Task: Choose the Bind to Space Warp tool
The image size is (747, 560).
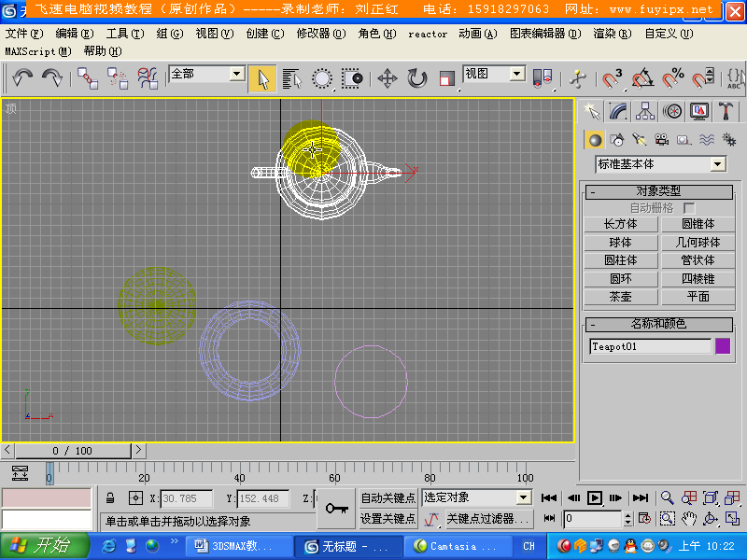Action: click(x=148, y=77)
